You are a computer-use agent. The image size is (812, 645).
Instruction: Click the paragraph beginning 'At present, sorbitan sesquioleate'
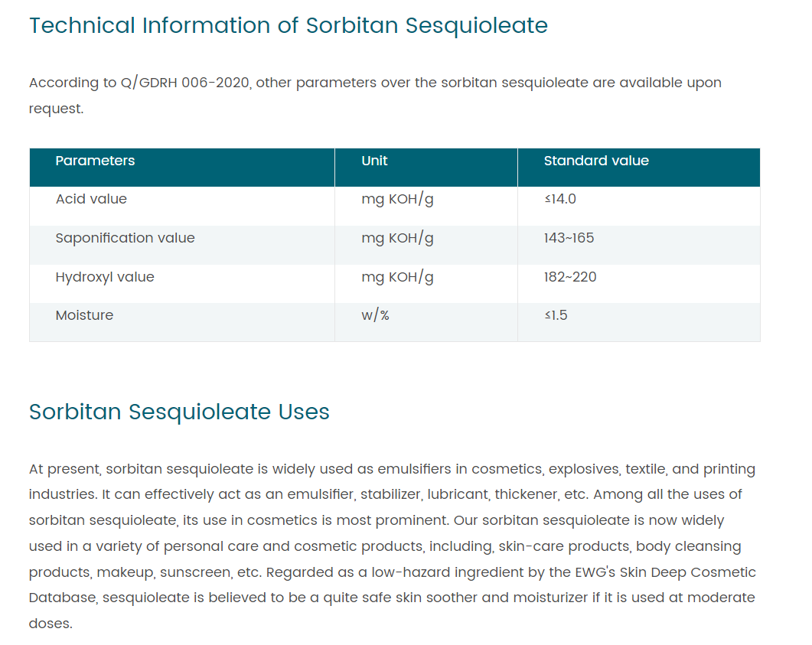coord(392,546)
